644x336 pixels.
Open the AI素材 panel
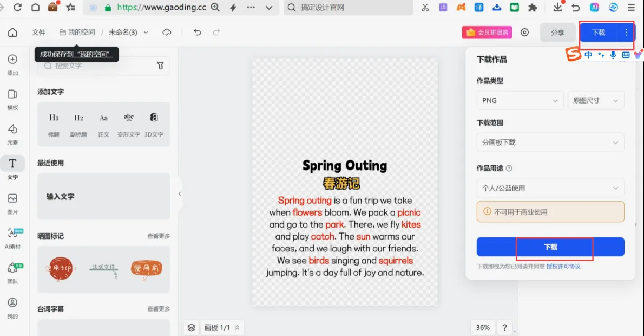(x=13, y=238)
